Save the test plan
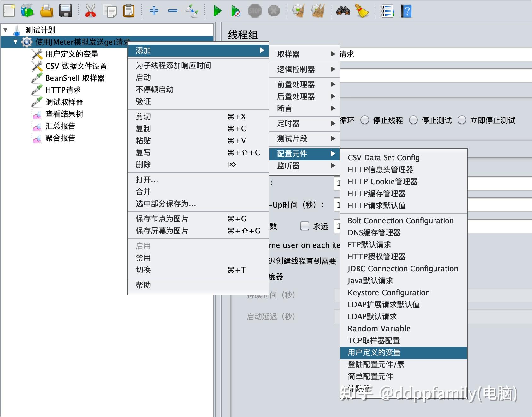The image size is (532, 417). (x=66, y=10)
